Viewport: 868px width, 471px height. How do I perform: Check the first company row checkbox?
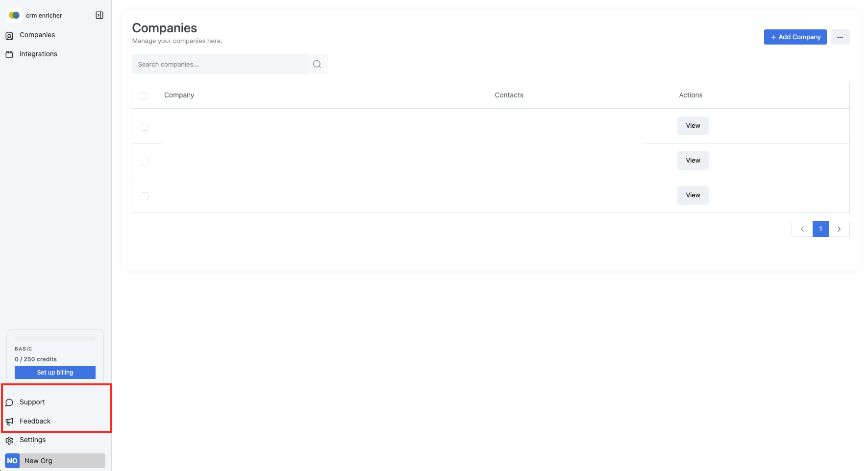[145, 127]
